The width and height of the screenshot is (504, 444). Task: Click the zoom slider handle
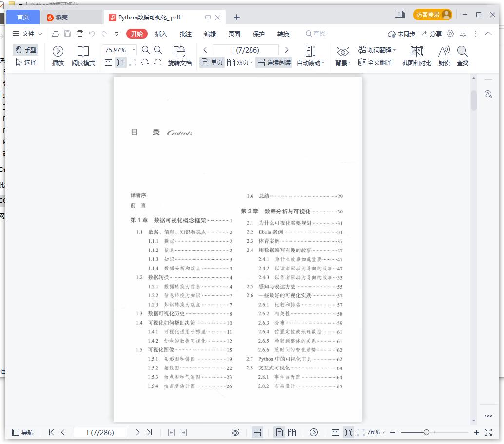[426, 432]
